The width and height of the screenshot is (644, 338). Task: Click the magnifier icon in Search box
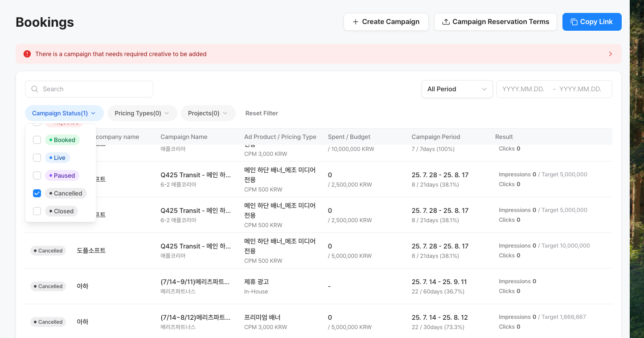35,89
